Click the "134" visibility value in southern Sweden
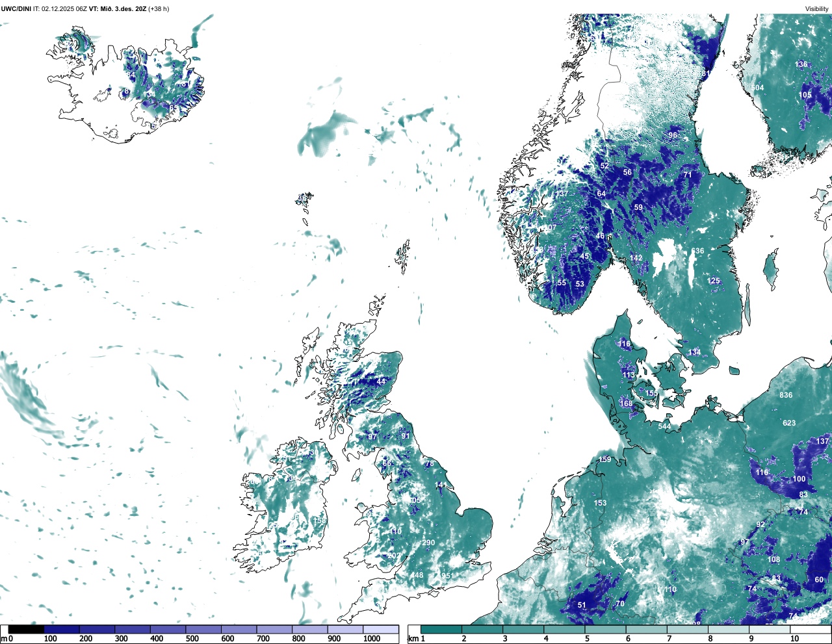The height and width of the screenshot is (644, 832). pos(695,352)
